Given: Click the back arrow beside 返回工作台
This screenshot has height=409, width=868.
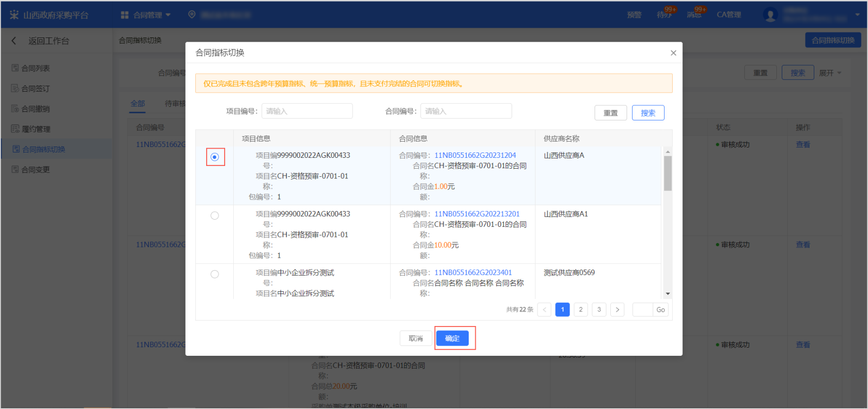Looking at the screenshot, I should (14, 41).
